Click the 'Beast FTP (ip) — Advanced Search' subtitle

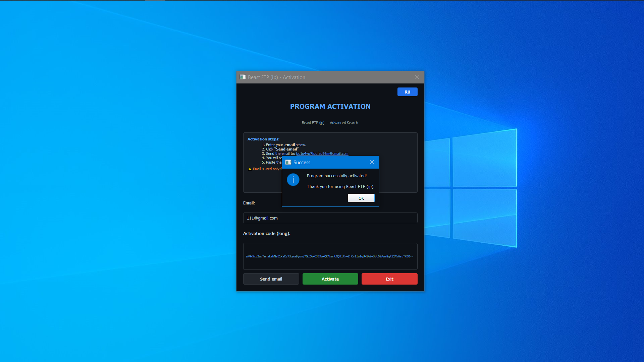click(x=330, y=123)
